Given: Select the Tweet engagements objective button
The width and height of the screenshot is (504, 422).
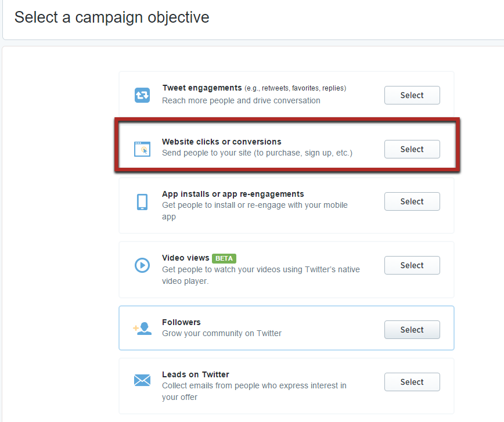Looking at the screenshot, I should click(412, 95).
